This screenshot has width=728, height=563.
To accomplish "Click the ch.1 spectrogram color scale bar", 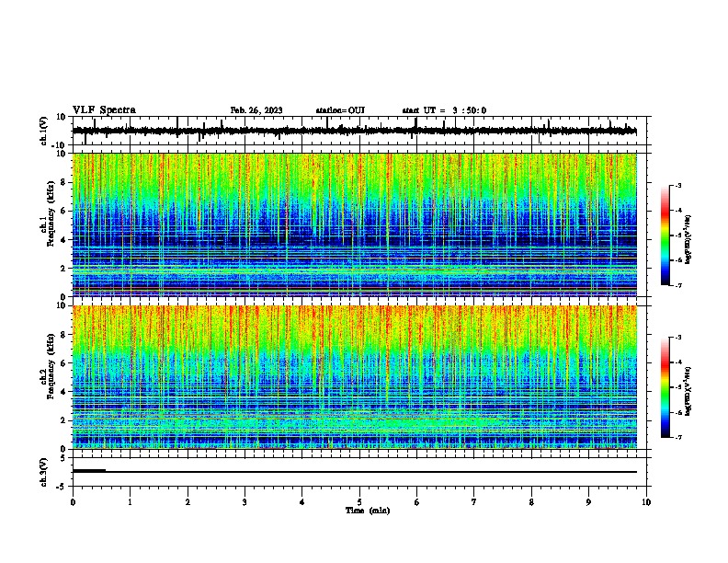I will [665, 236].
